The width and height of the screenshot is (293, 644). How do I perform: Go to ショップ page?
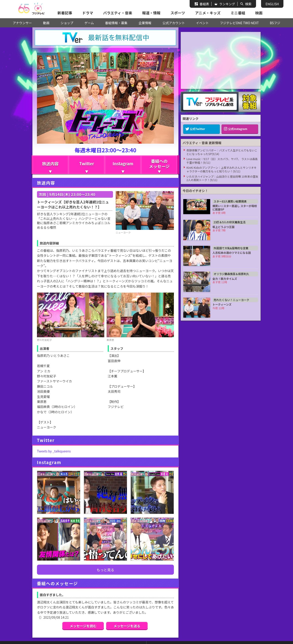click(67, 23)
